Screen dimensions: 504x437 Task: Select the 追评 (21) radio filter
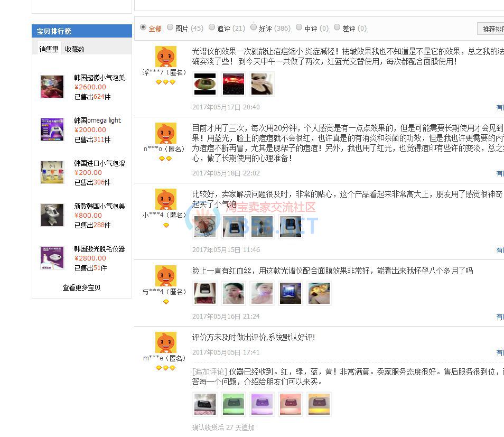[x=212, y=27]
